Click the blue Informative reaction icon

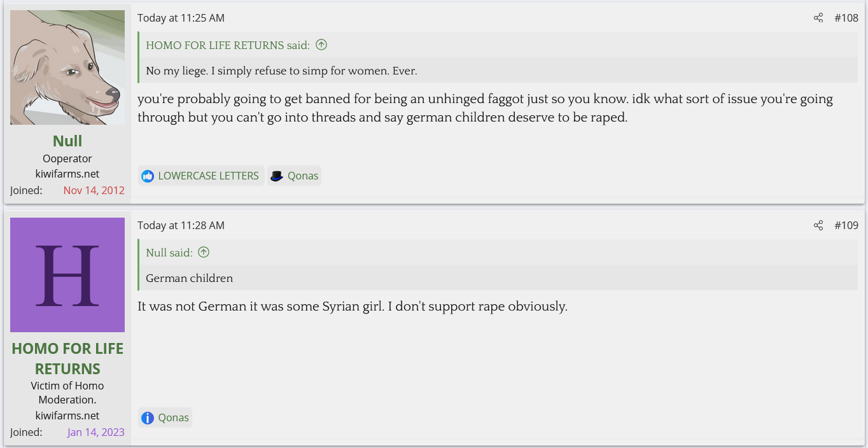[x=148, y=418]
